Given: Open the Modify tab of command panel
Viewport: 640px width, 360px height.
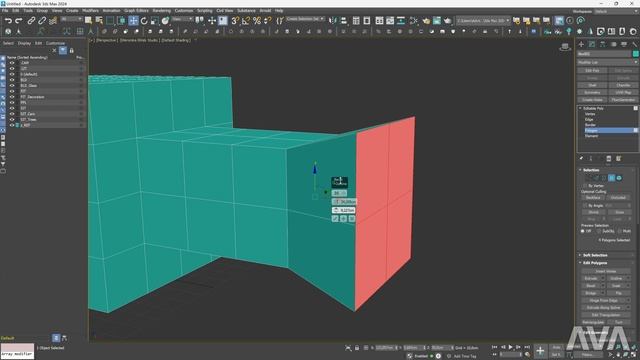Looking at the screenshot, I should click(592, 44).
